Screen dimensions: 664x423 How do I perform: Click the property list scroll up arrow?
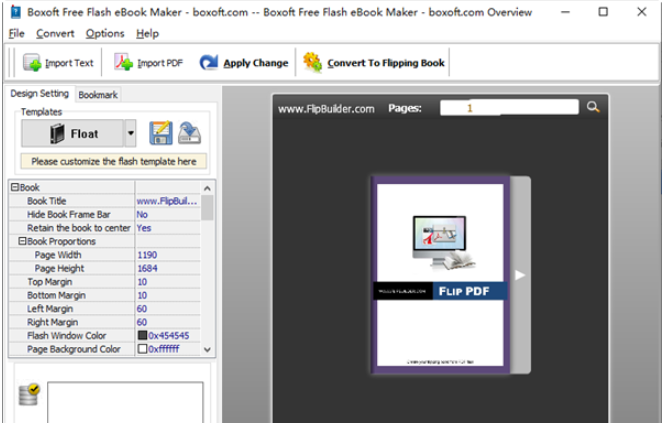[x=207, y=188]
